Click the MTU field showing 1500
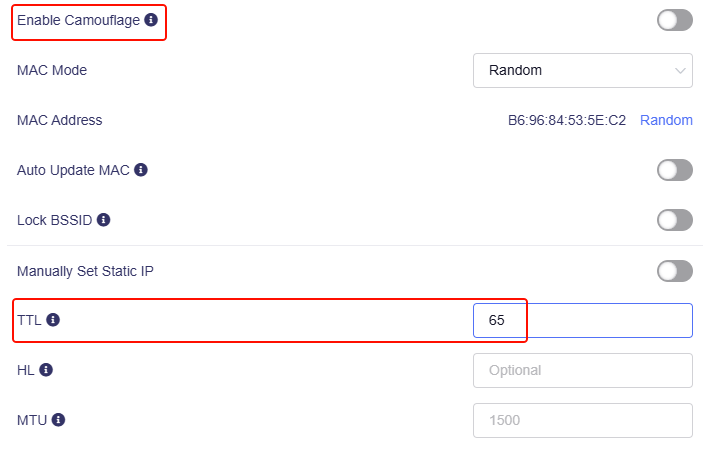Screen dimensions: 713x465 [x=582, y=420]
